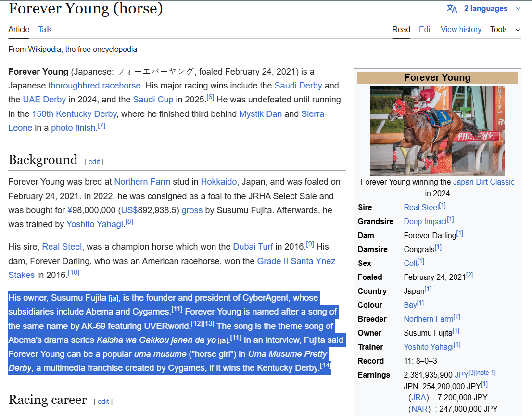
Task: Expand the languages chevron arrow
Action: point(518,9)
